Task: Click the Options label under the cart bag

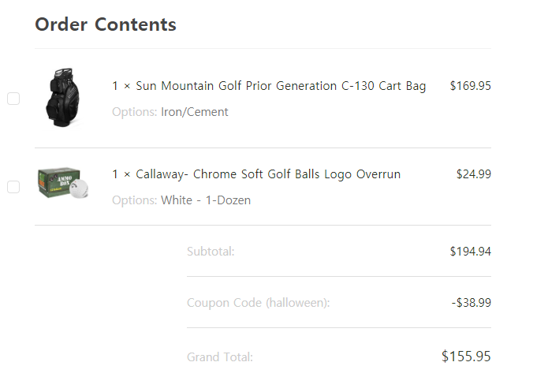Action: point(134,112)
